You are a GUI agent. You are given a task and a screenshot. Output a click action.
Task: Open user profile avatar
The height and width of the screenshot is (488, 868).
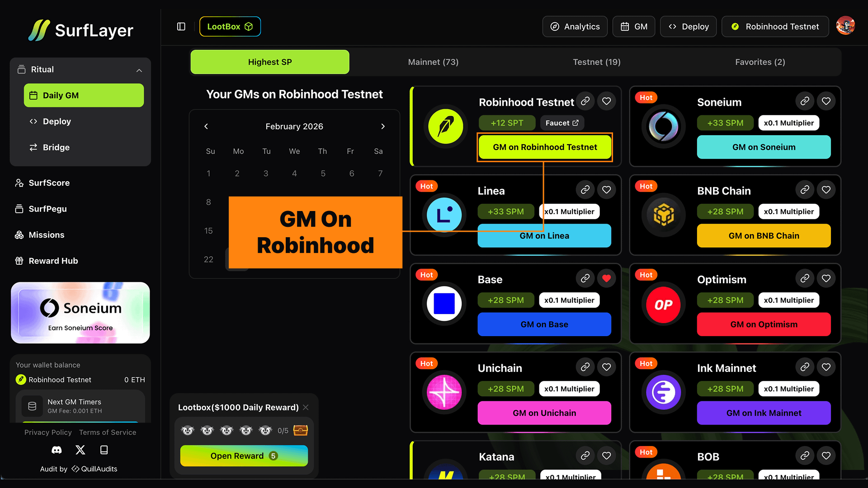click(x=845, y=26)
